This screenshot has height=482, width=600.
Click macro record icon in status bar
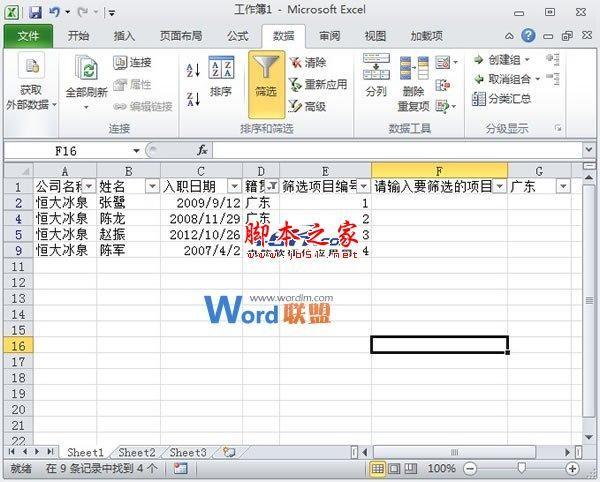pyautogui.click(x=180, y=468)
